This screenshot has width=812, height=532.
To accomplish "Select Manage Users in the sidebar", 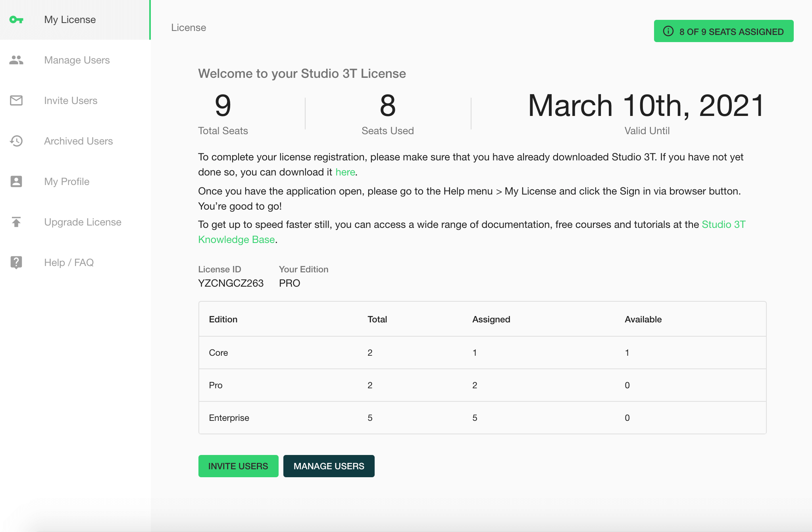I will click(x=77, y=60).
